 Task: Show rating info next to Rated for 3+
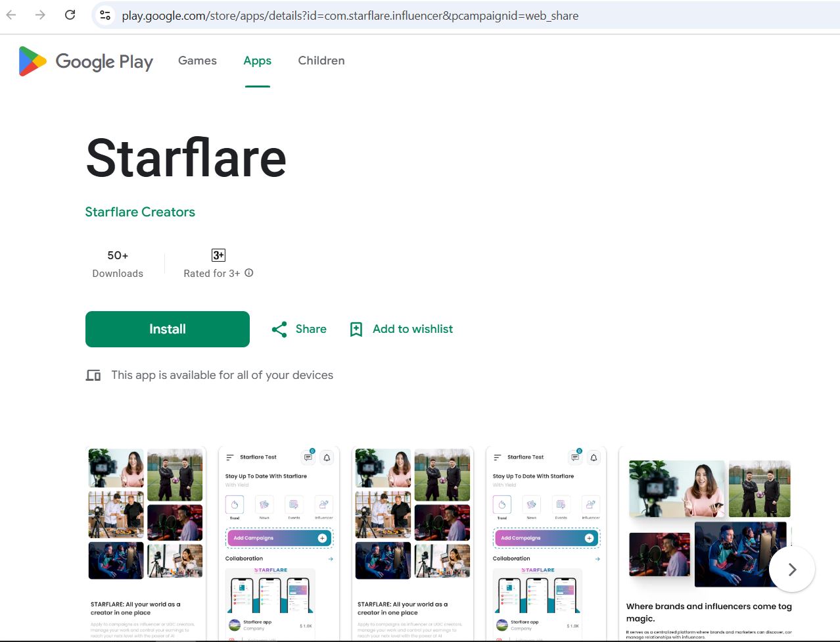point(249,273)
